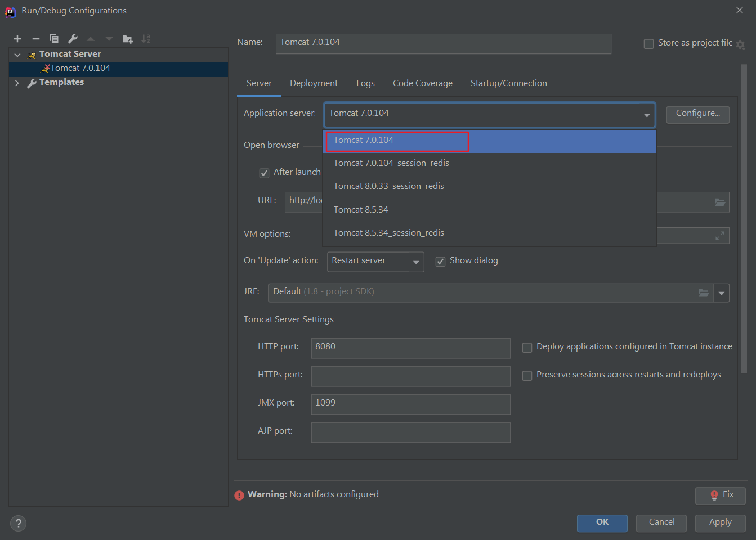Close the Run/Debug Configurations dialog
The width and height of the screenshot is (756, 540).
[740, 10]
